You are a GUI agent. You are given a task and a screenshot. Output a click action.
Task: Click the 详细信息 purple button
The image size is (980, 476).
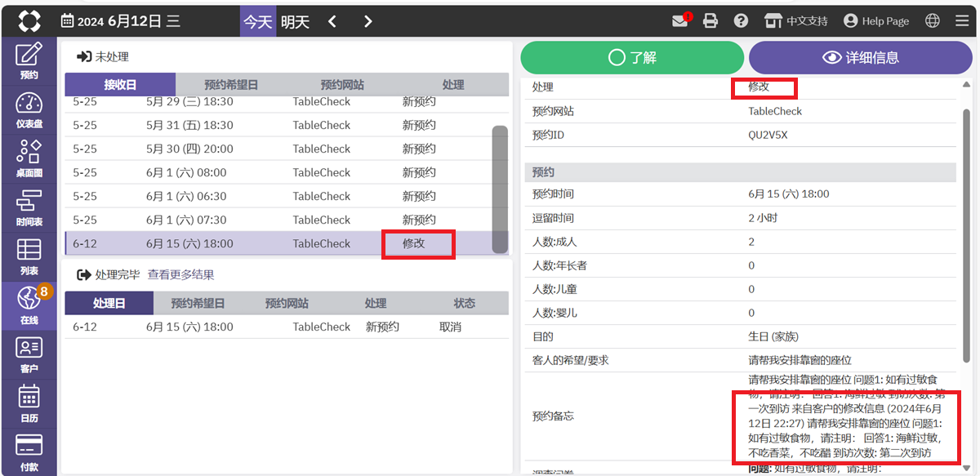click(x=861, y=57)
